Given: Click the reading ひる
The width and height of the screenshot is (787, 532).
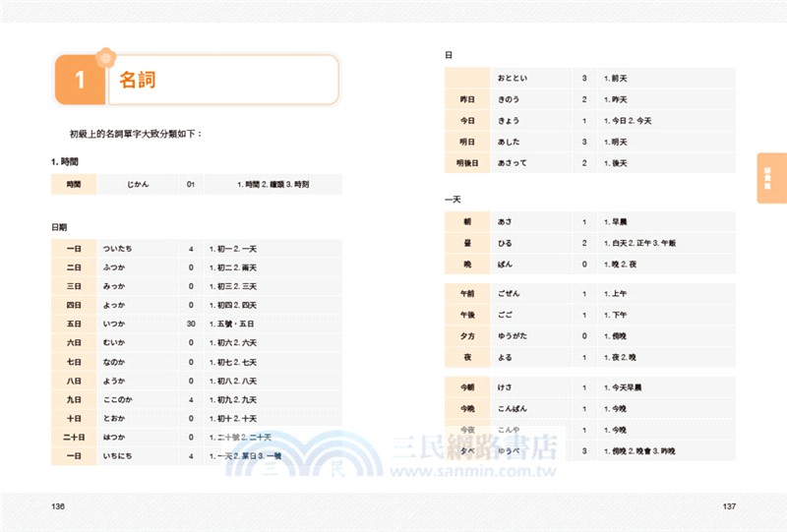Looking at the screenshot, I should tap(505, 243).
